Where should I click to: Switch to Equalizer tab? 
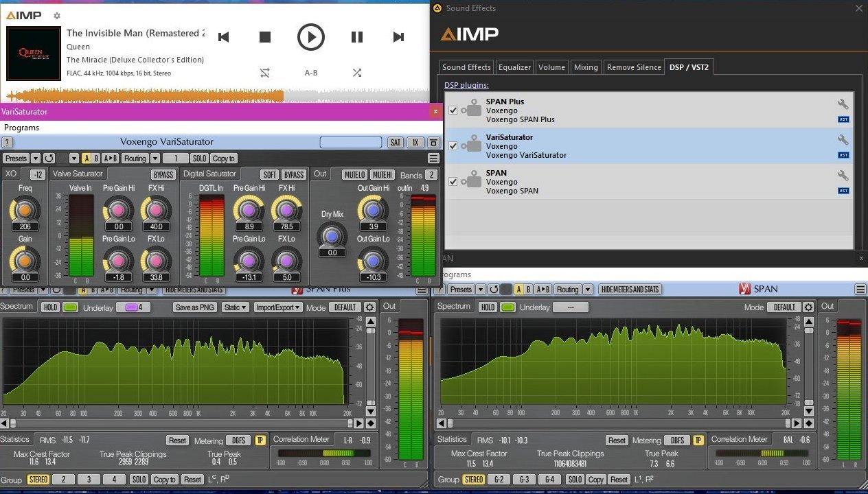click(x=515, y=67)
